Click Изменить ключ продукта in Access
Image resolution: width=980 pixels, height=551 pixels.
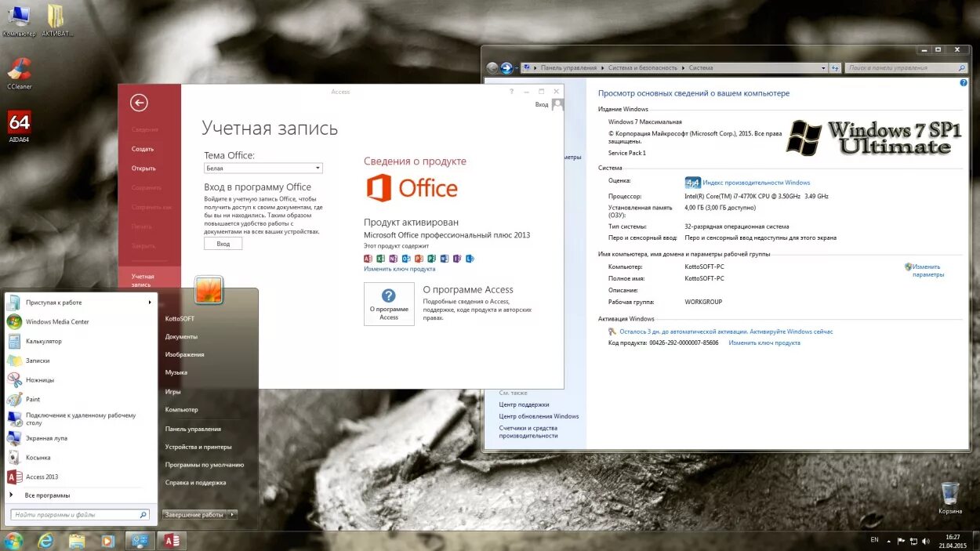pos(399,269)
